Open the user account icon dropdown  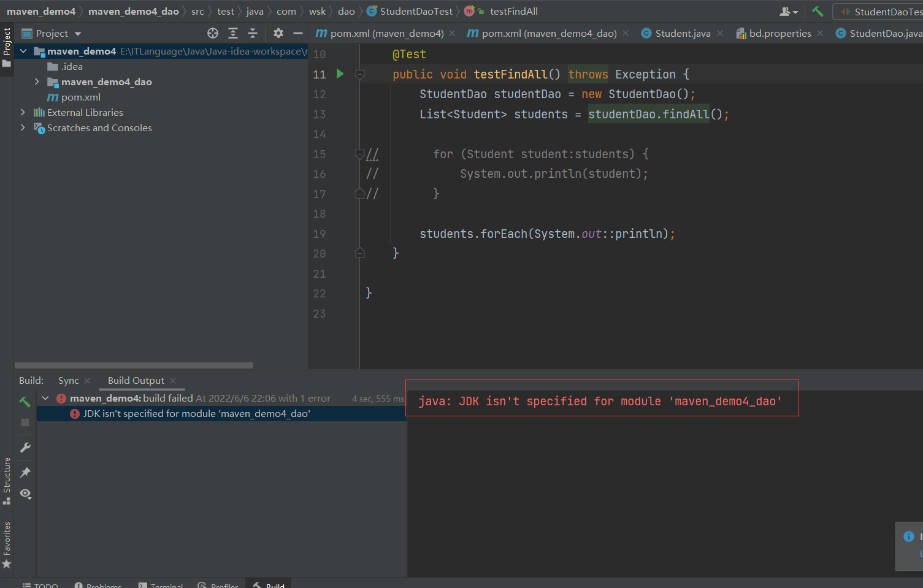(x=789, y=12)
